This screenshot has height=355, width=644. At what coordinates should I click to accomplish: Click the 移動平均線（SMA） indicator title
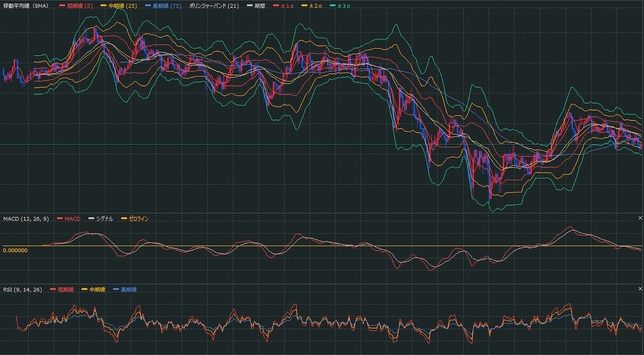coord(27,6)
